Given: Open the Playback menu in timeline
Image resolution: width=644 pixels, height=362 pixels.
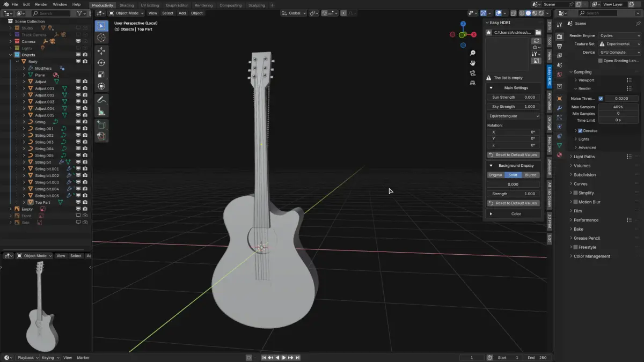Looking at the screenshot, I should [x=27, y=358].
